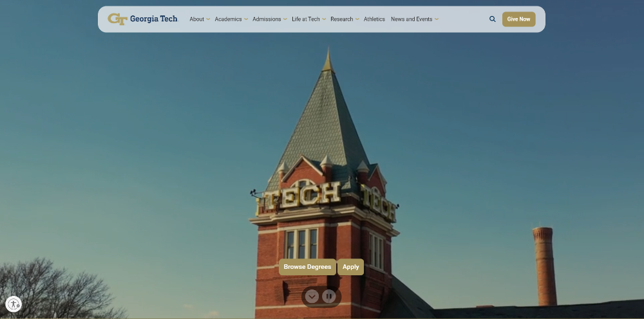Expand the Admissions menu

point(269,19)
